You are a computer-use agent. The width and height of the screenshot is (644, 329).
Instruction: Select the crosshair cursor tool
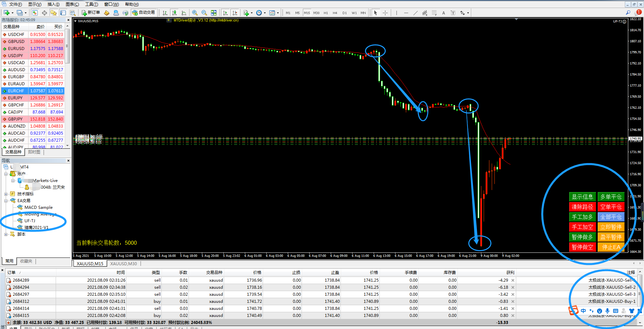point(385,13)
